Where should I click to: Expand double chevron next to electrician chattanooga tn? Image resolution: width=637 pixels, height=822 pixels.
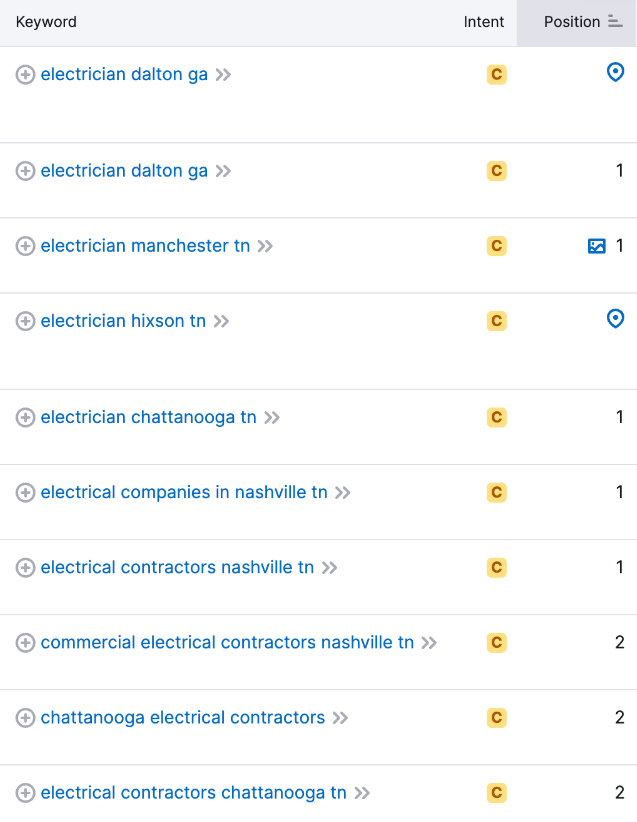coord(272,418)
